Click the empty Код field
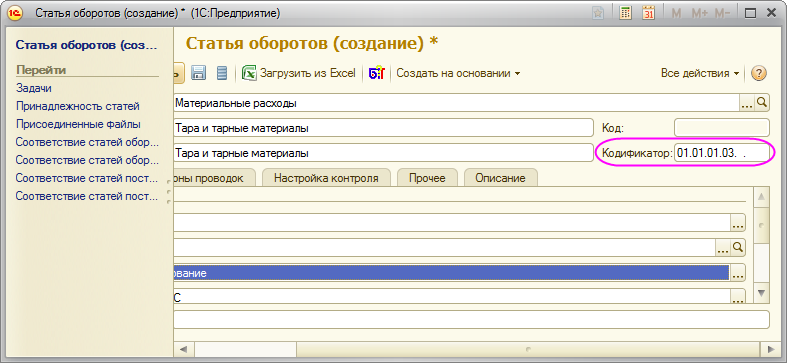The height and width of the screenshot is (363, 787). [721, 128]
